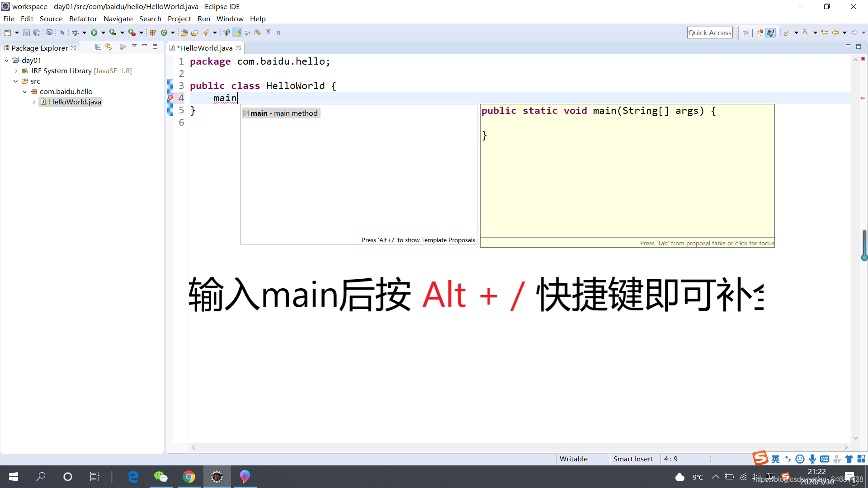This screenshot has height=488, width=868.
Task: Toggle Word Wrap toolbar icon
Action: [x=258, y=33]
